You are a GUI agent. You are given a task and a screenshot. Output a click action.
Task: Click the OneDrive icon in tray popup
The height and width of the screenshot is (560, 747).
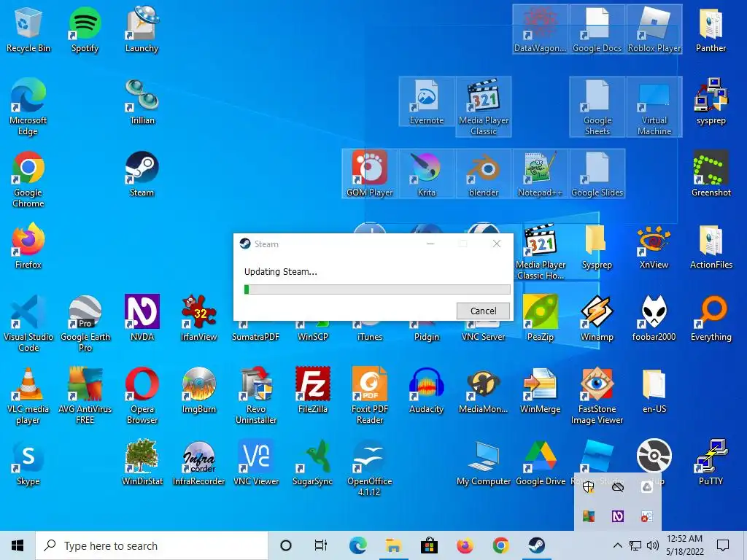(617, 487)
